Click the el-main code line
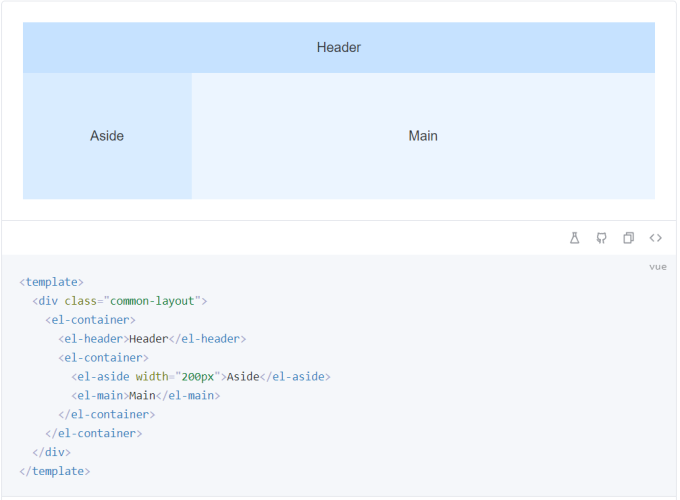The image size is (680, 500). (x=145, y=396)
